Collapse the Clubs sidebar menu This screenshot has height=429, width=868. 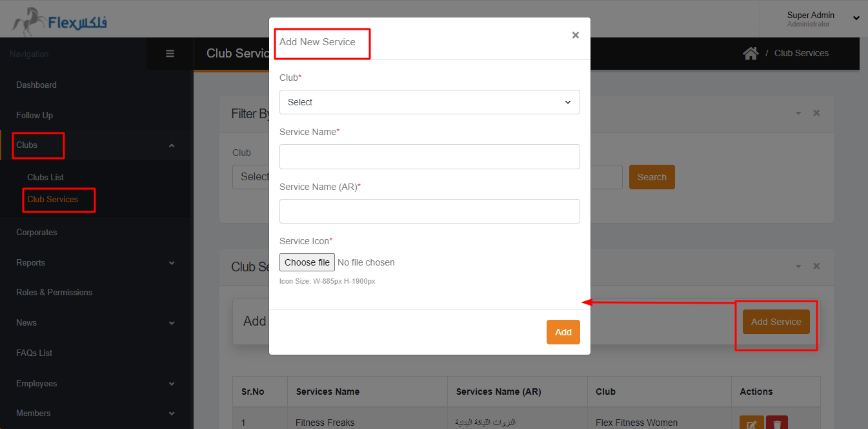[x=171, y=145]
